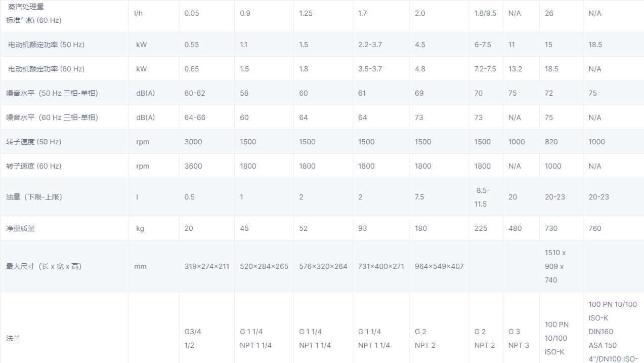644x363 pixels.
Task: Click the 蒸汽处理量 标准气镇 (60 Hz) row label
Action: [34, 14]
